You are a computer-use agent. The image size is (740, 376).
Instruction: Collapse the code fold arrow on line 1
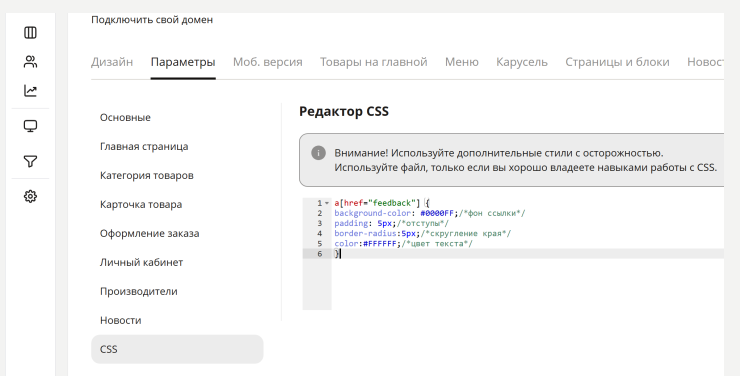pyautogui.click(x=327, y=203)
